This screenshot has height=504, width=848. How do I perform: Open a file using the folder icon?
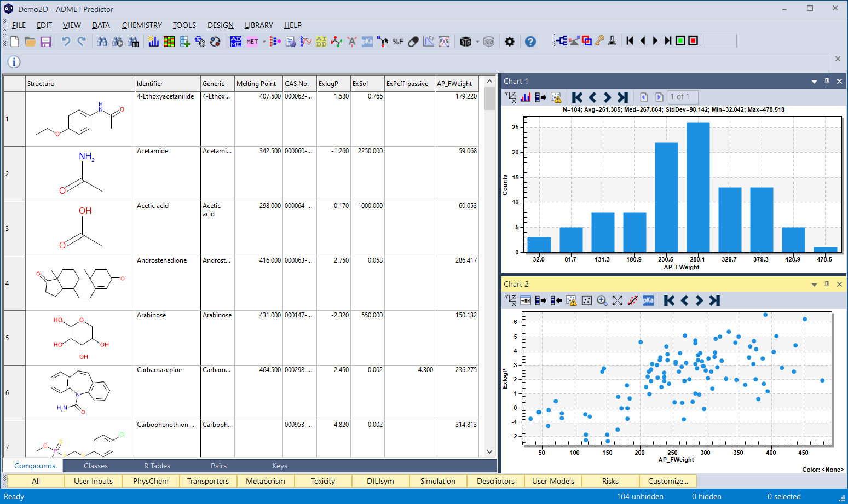(x=30, y=42)
